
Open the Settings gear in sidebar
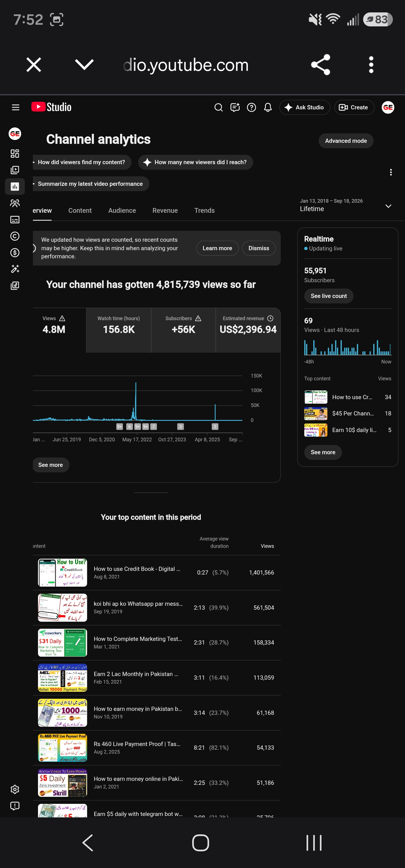(x=15, y=790)
